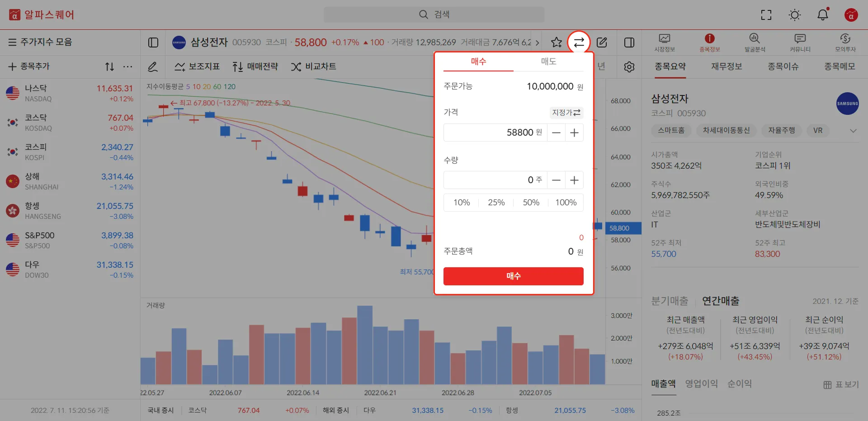Toggle the buy/sell order popup icon
Image resolution: width=868 pixels, height=421 pixels.
(x=579, y=43)
